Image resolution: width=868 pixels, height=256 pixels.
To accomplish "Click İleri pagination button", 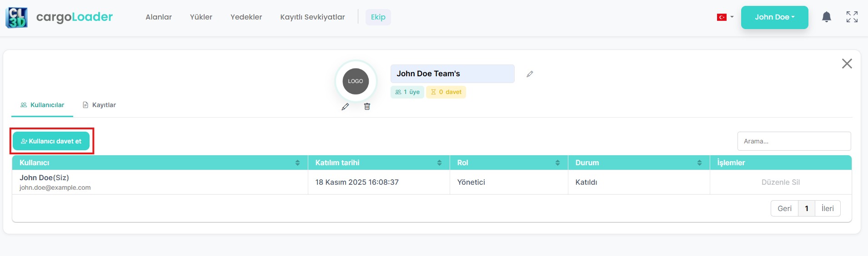I will [x=828, y=208].
